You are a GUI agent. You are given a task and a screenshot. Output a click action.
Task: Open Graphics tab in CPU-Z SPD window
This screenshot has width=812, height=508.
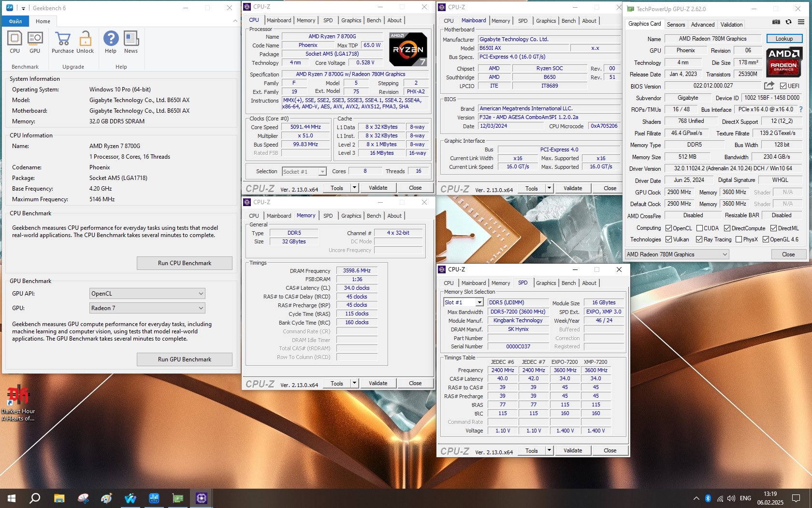pyautogui.click(x=546, y=283)
